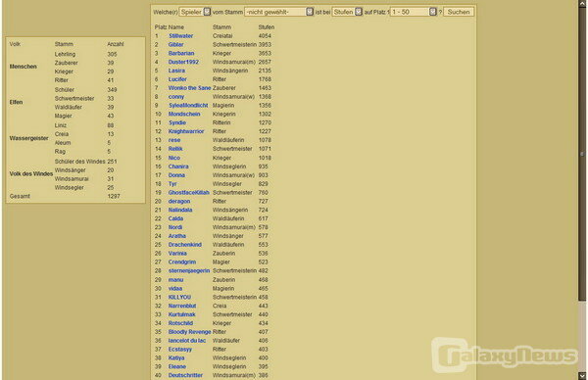This screenshot has height=380, width=588.
Task: Open player Duster1992's link
Action: point(183,62)
